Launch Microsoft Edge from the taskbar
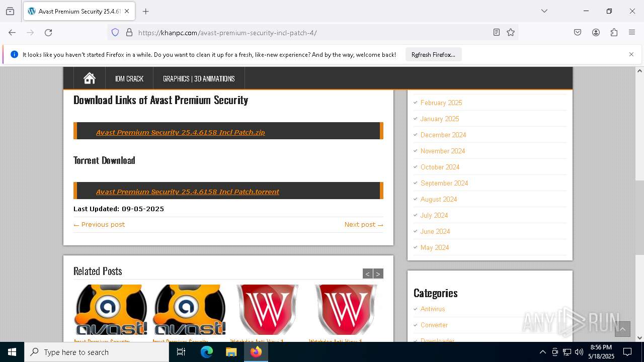 tap(207, 352)
